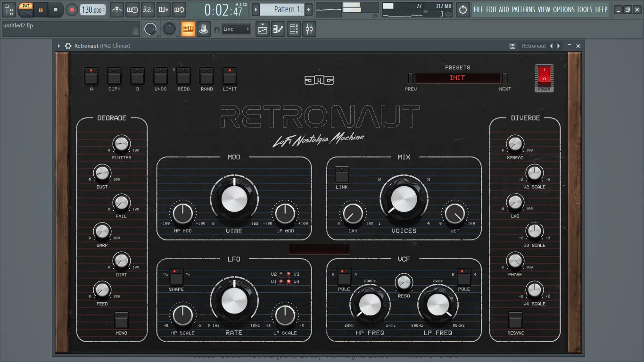
Task: Expand the plugin menu arrow beside Retronaut title
Action: [x=59, y=46]
